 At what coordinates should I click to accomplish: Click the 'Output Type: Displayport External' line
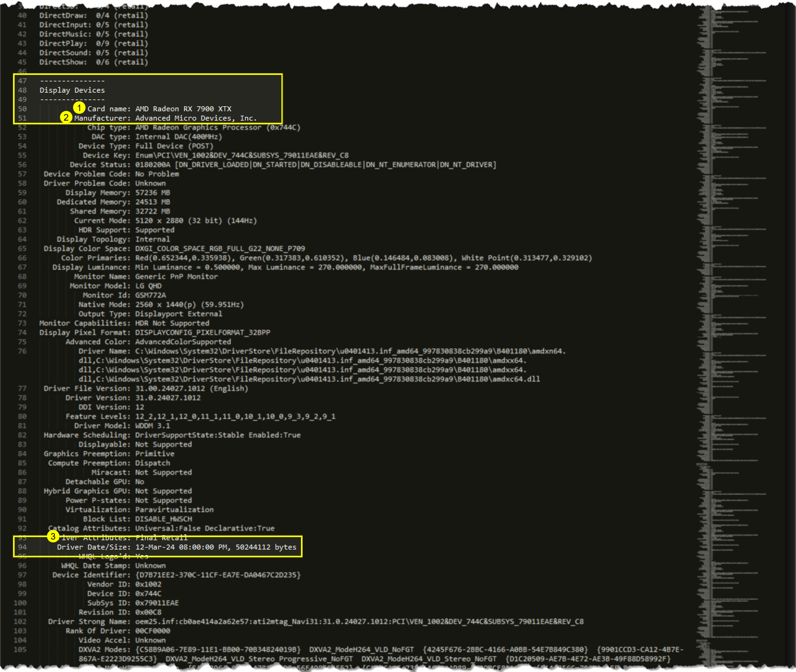pos(150,314)
